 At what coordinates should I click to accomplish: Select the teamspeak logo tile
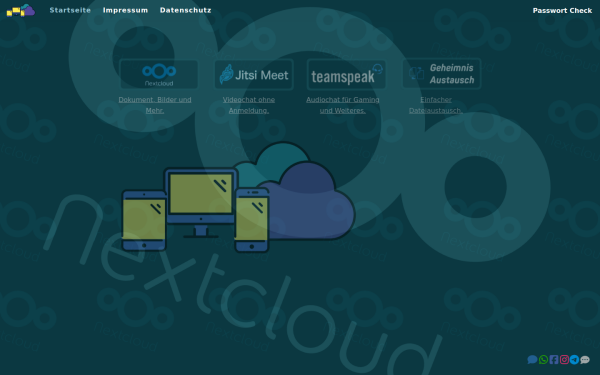click(346, 74)
